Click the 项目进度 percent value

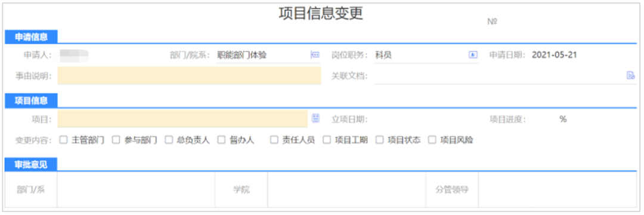[563, 119]
